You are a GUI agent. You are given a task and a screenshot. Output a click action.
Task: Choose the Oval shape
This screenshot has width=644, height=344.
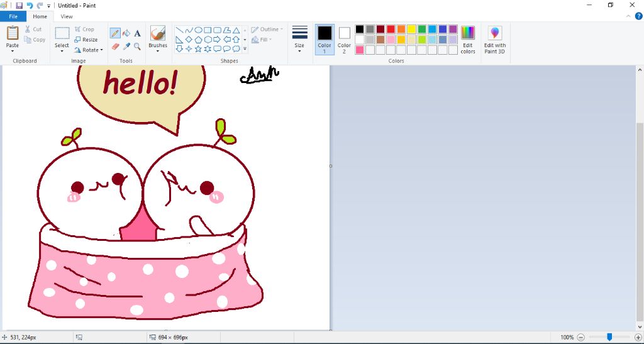click(x=198, y=30)
